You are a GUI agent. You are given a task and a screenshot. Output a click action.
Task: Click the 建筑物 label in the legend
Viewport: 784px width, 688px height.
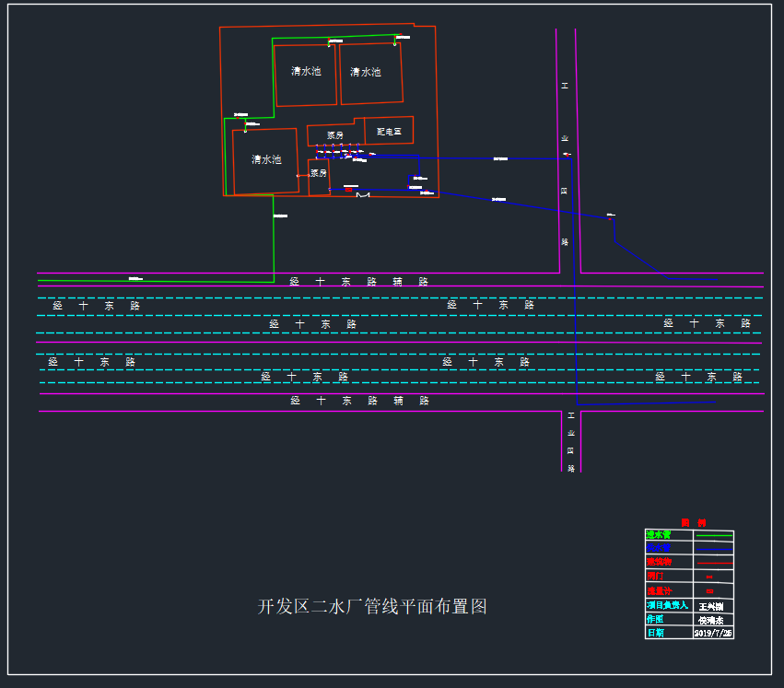[659, 562]
